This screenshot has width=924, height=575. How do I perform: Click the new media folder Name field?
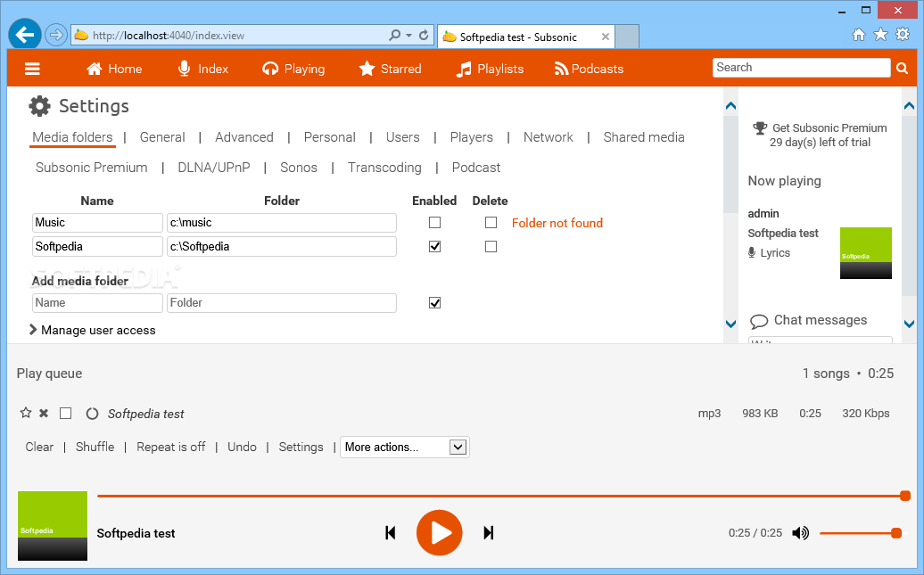tap(97, 303)
